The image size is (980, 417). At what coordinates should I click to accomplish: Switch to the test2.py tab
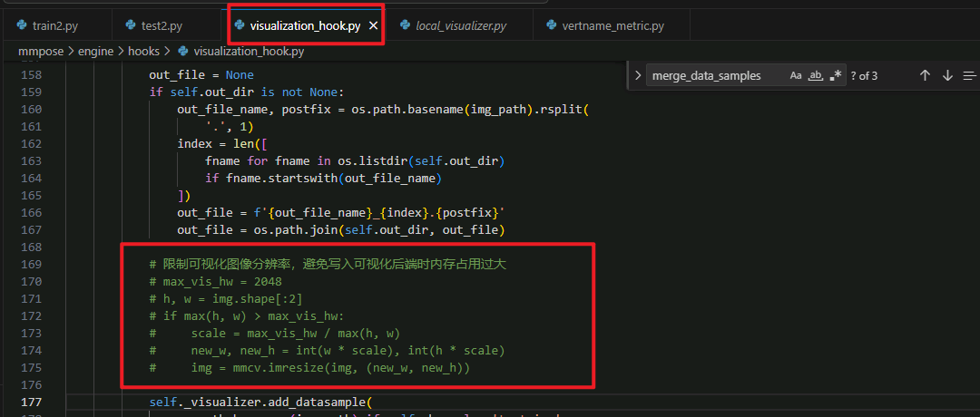pos(166,25)
